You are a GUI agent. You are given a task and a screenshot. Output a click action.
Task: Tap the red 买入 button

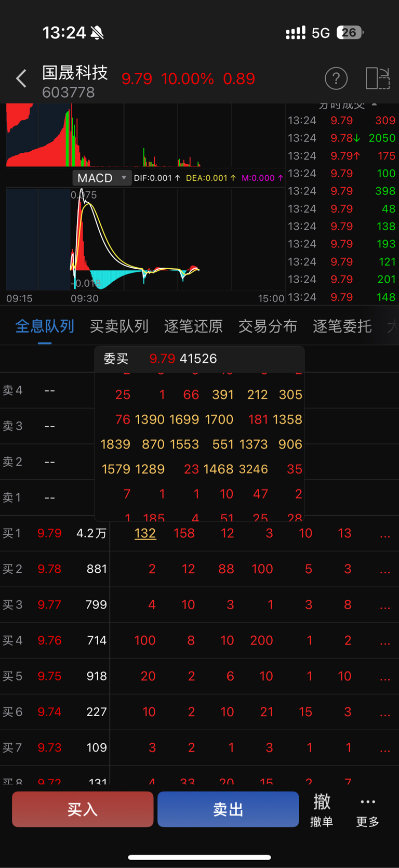(83, 809)
